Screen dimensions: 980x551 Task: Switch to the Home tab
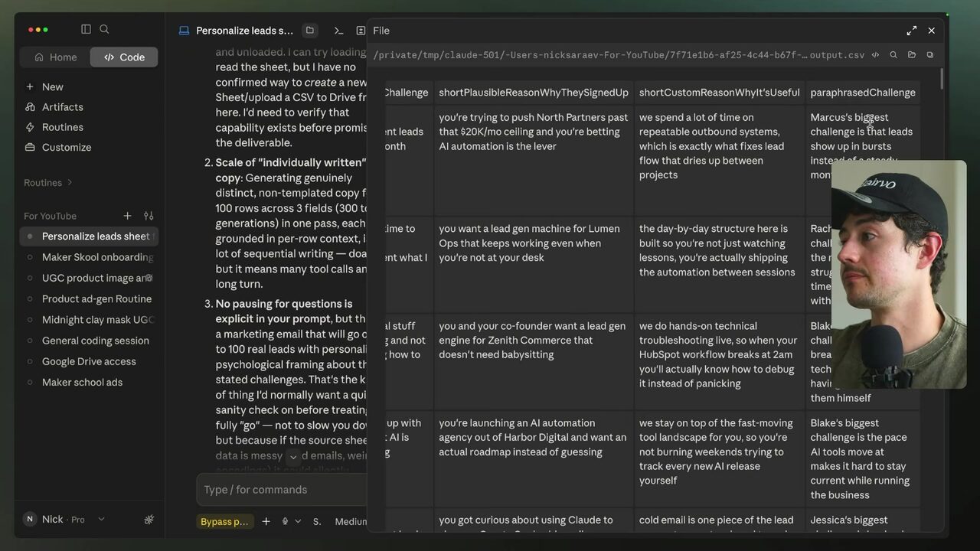(55, 57)
